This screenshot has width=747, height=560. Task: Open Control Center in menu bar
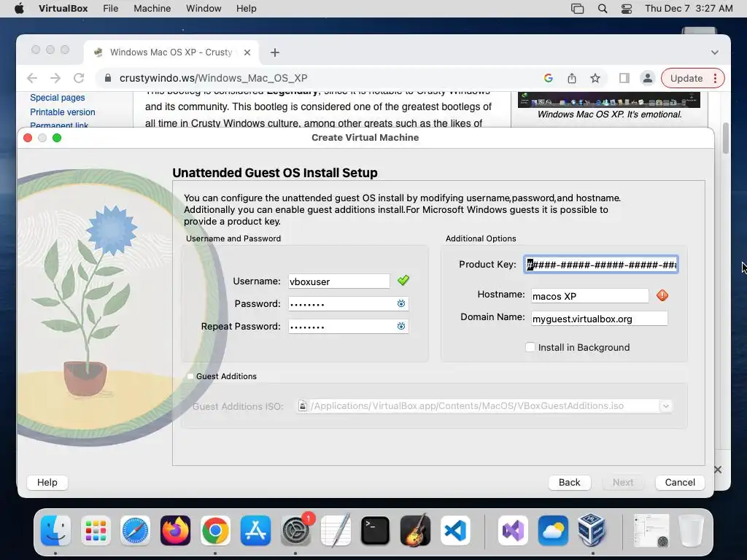(627, 9)
